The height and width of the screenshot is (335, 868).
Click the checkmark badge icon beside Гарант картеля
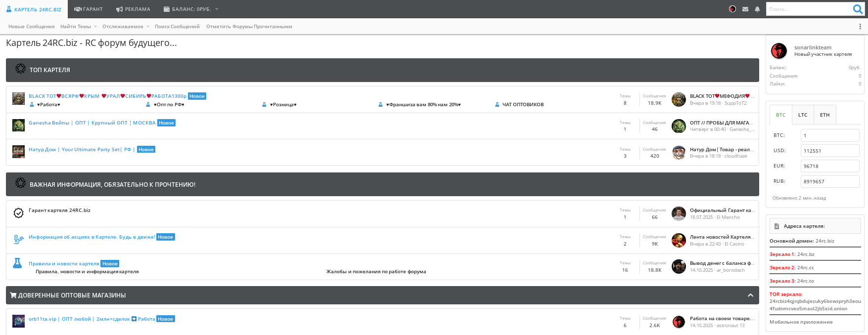point(18,213)
